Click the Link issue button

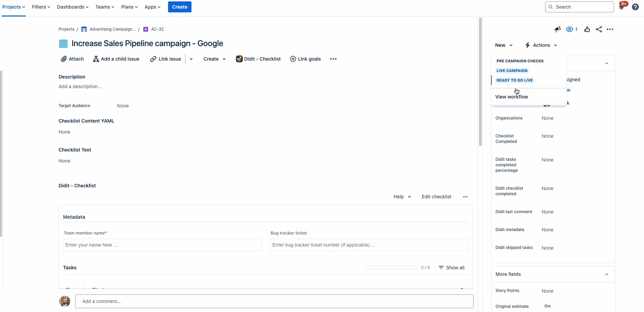tap(166, 59)
